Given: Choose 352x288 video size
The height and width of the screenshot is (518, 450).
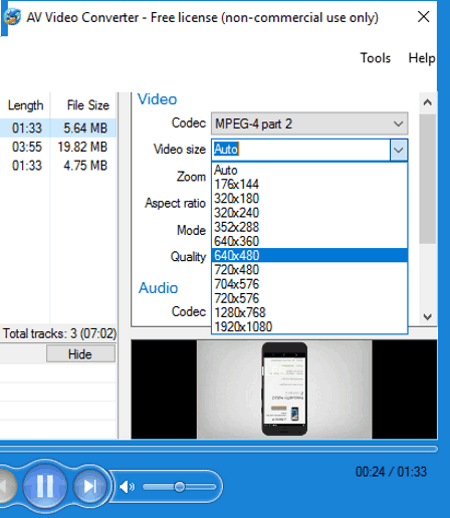Looking at the screenshot, I should click(x=309, y=227).
